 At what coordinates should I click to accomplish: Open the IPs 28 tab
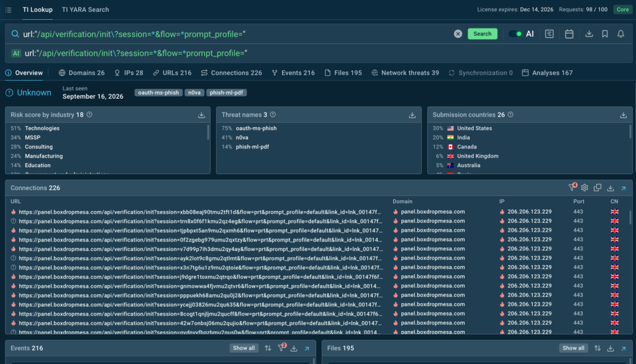pyautogui.click(x=129, y=73)
